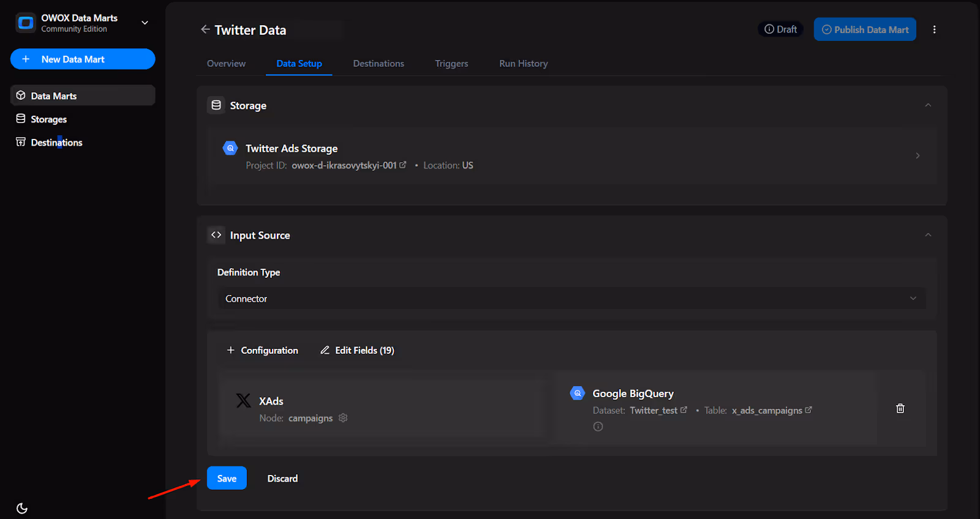Click the campaigns node name
980x519 pixels.
coord(311,418)
